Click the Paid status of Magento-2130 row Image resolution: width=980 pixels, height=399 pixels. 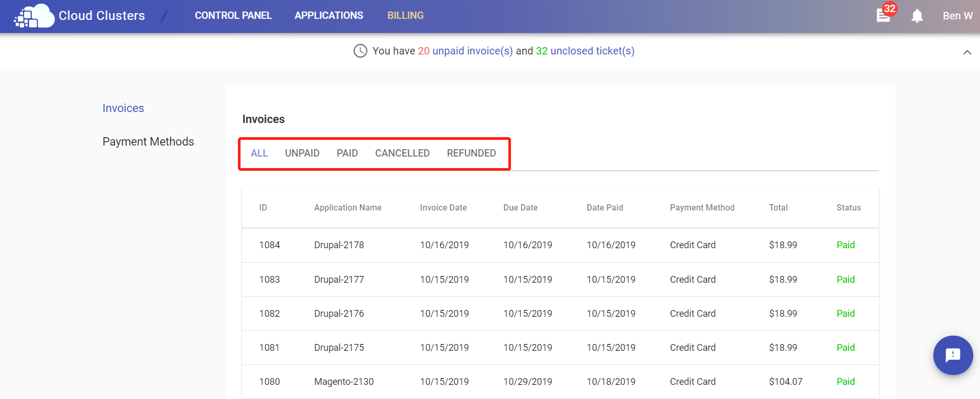pyautogui.click(x=845, y=381)
